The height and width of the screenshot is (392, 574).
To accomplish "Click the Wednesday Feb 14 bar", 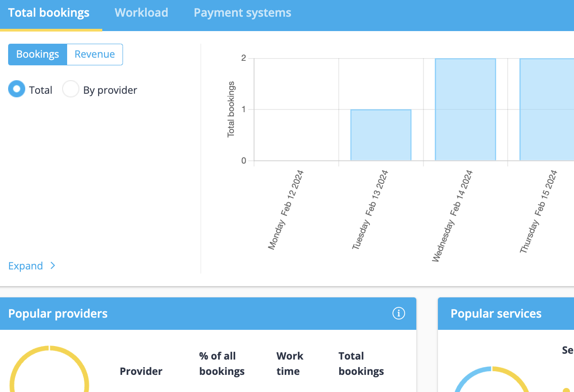I will point(465,109).
